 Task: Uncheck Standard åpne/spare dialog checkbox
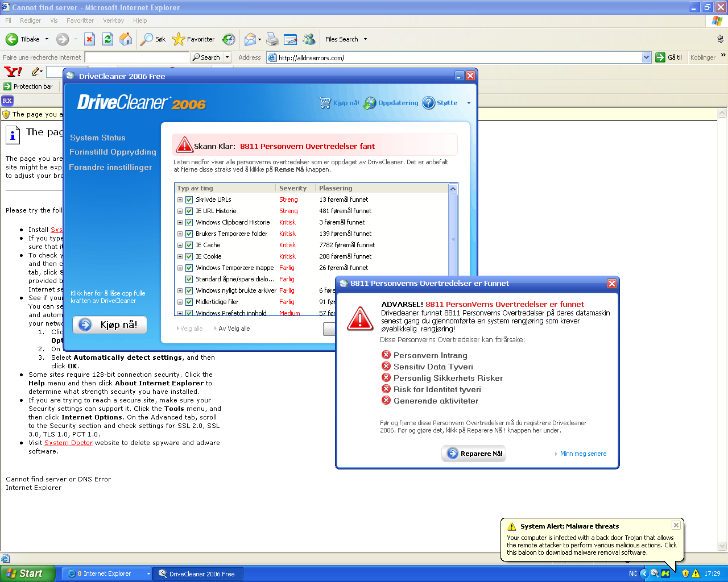(189, 279)
